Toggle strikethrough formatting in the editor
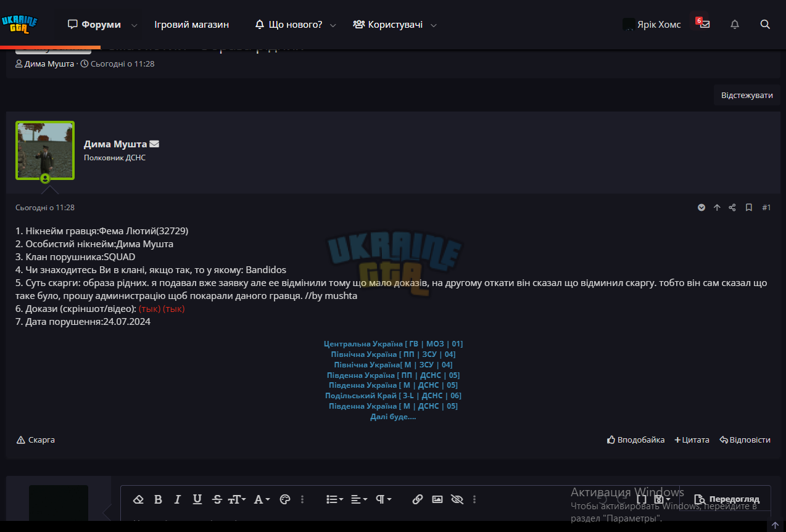786x532 pixels. click(217, 499)
